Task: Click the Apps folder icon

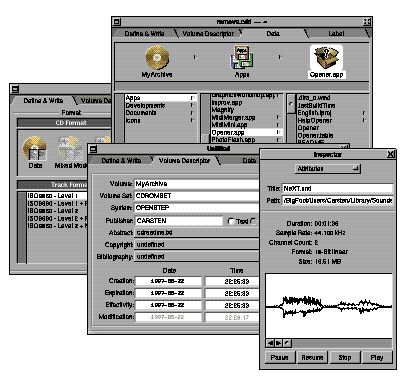Action: click(242, 57)
